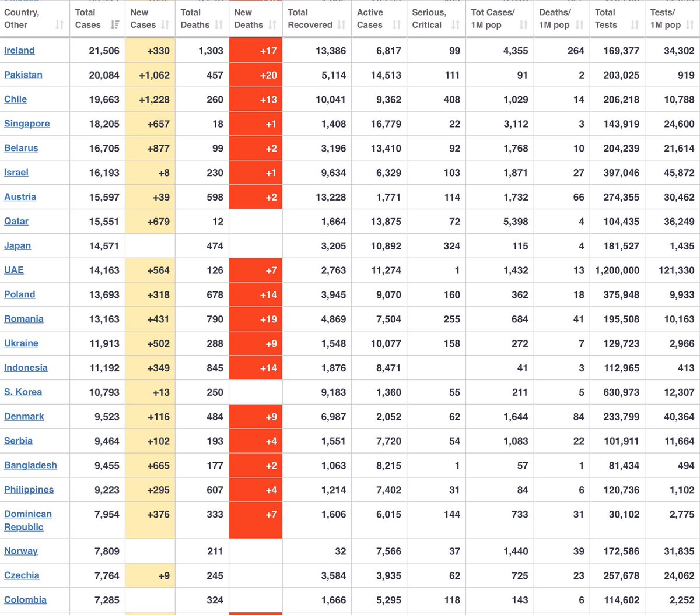700x615 pixels.
Task: Open the Serbia country link
Action: [x=18, y=441]
